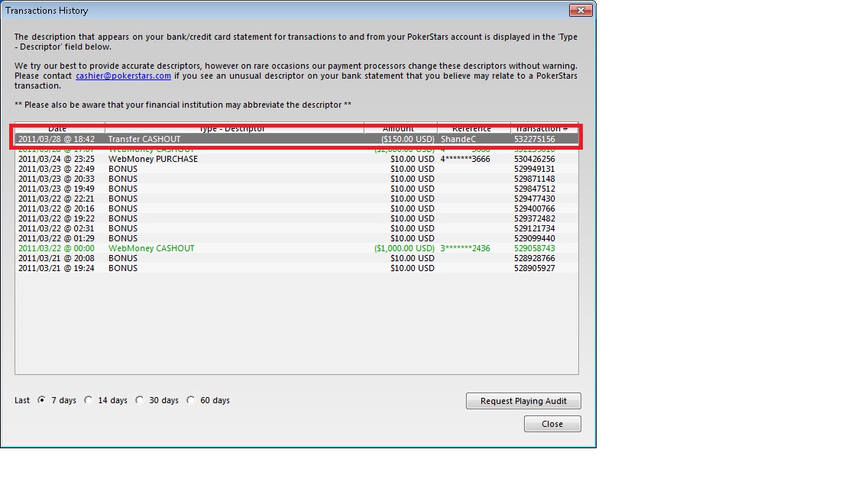Image resolution: width=864 pixels, height=504 pixels.
Task: Select BONUS row dated 2011/03/22 @ 02:31
Action: point(296,228)
